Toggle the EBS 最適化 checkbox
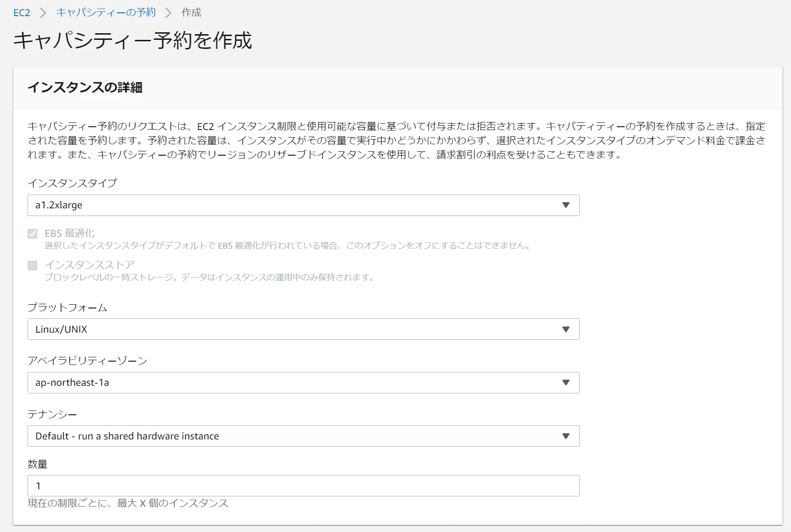The width and height of the screenshot is (791, 532). (33, 233)
